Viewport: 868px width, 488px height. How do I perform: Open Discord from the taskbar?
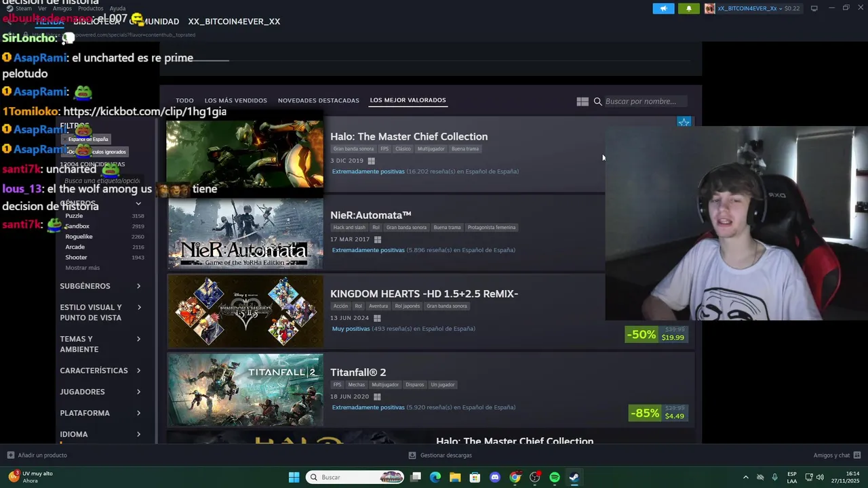[495, 477]
